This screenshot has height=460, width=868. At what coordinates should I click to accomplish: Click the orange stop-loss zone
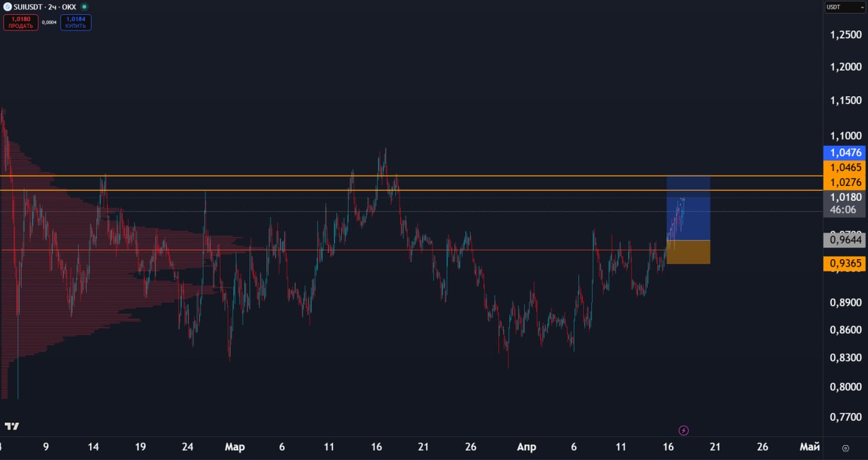click(x=688, y=252)
